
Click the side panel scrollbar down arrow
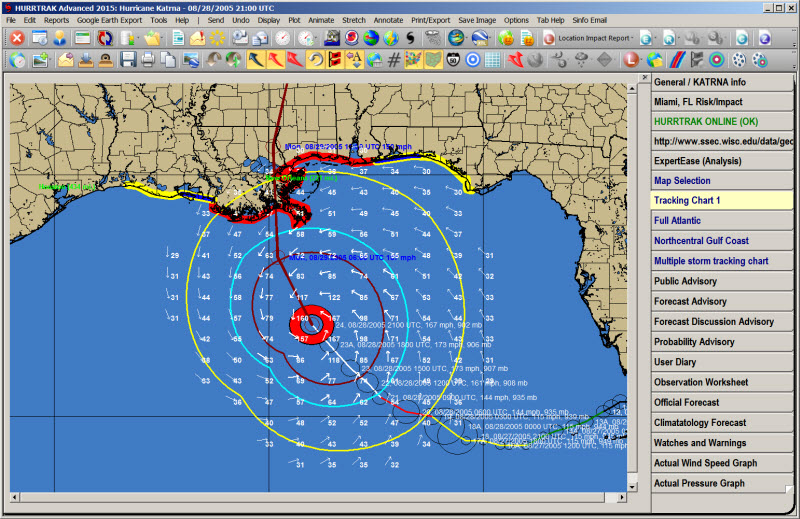[x=790, y=490]
